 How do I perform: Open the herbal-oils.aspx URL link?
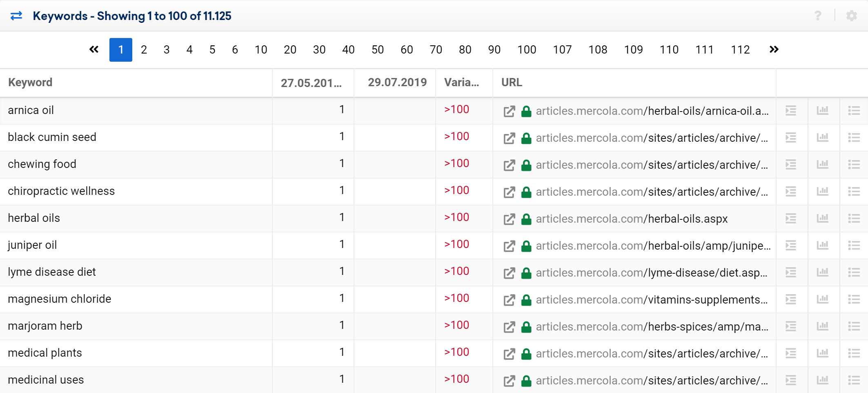point(632,219)
